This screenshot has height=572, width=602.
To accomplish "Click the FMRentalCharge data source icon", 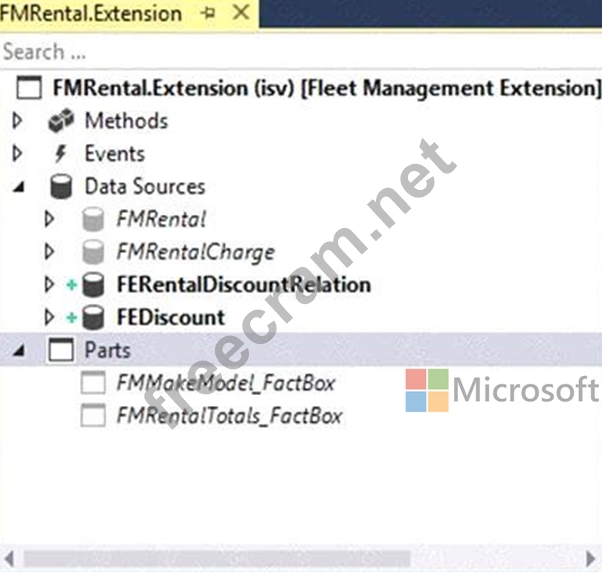I will pos(93,252).
